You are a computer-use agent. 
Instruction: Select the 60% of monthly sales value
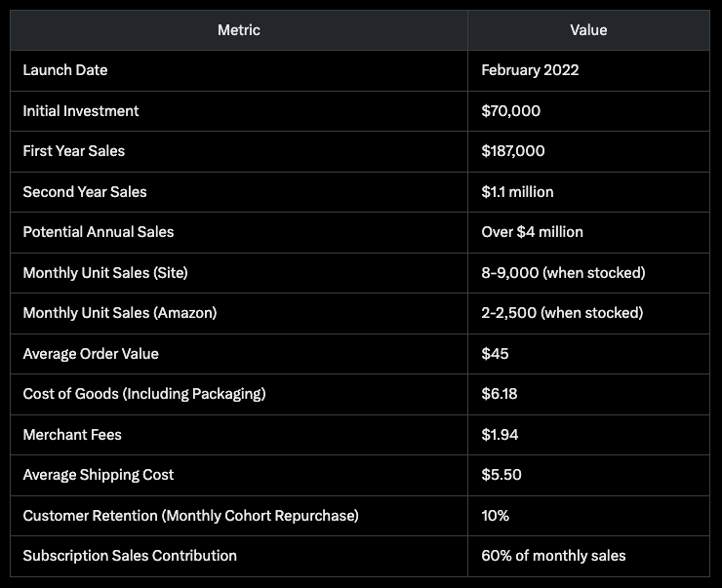click(x=553, y=556)
